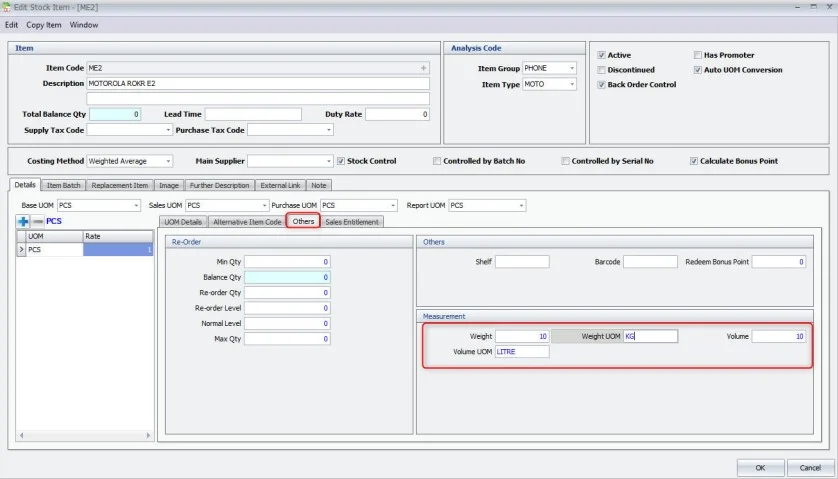
Task: Click the minus remove UOM icon
Action: pyautogui.click(x=37, y=221)
